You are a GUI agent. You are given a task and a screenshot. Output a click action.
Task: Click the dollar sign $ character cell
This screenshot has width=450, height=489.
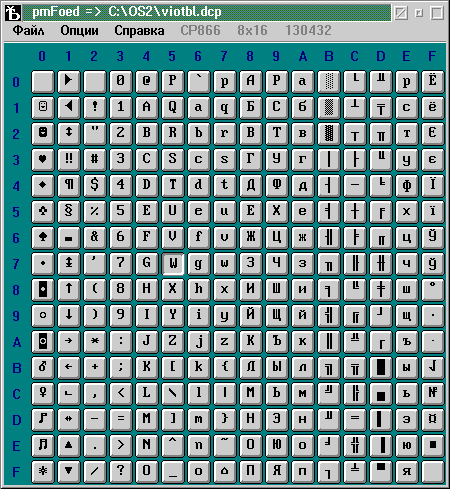[95, 185]
